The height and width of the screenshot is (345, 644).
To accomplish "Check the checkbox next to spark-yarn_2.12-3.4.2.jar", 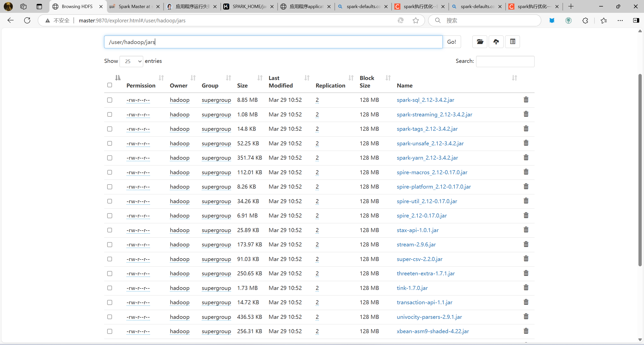I will [109, 158].
